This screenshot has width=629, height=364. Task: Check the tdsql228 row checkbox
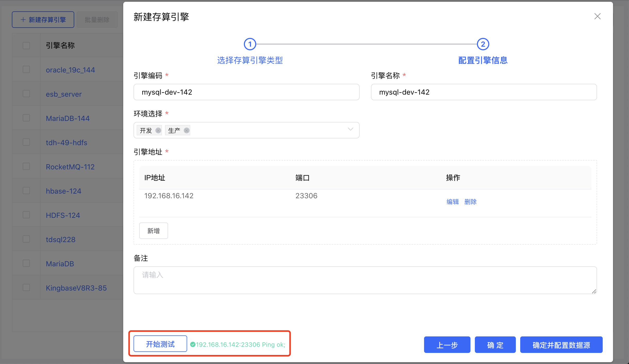[x=26, y=239]
